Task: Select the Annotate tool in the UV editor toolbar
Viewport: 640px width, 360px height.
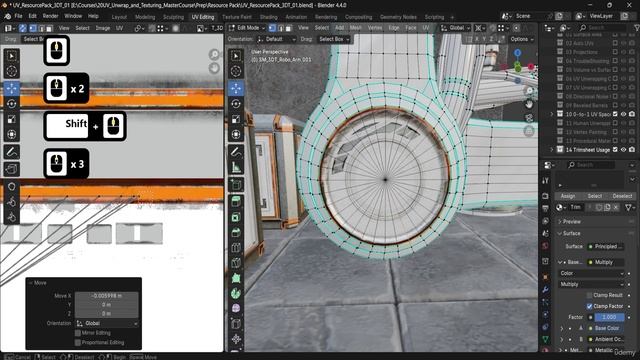Action: tap(11, 152)
